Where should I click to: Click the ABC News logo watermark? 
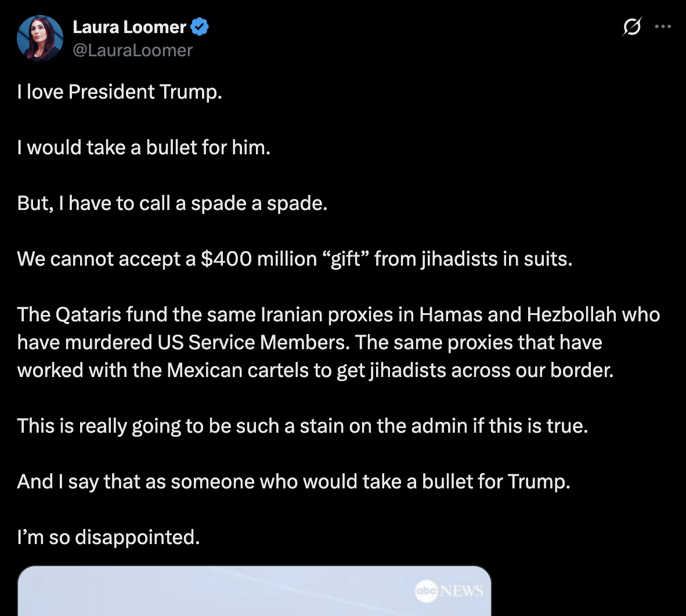point(449,591)
